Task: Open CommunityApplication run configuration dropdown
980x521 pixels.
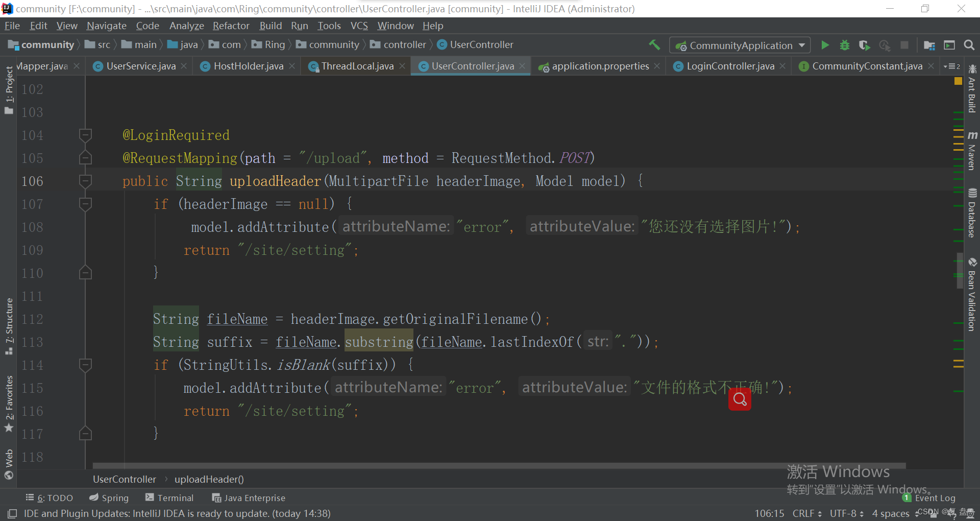Action: (740, 45)
